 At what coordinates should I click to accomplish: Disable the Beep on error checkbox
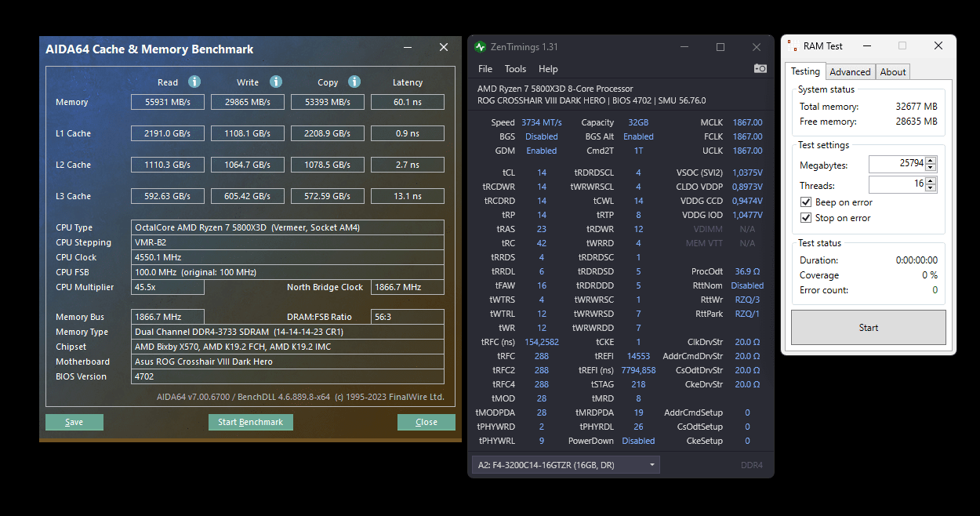[x=806, y=202]
